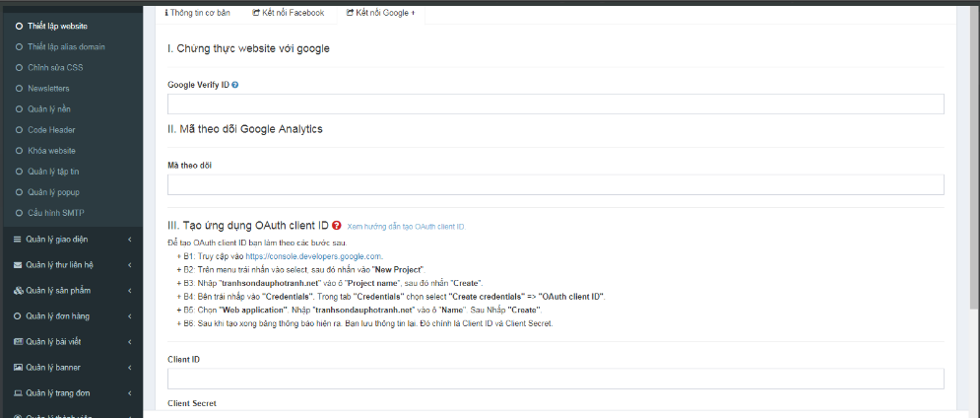Click heading I. Chứng thực website với google
980x418 pixels.
click(248, 49)
